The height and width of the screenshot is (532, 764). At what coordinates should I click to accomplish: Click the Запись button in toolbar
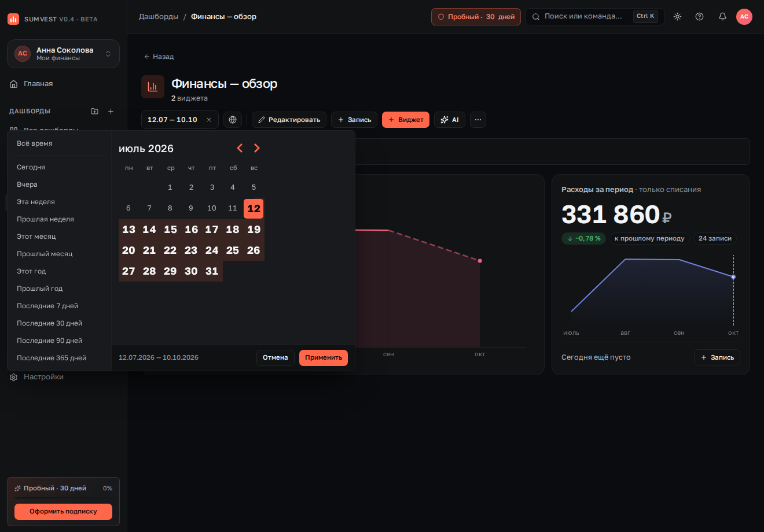pos(354,120)
